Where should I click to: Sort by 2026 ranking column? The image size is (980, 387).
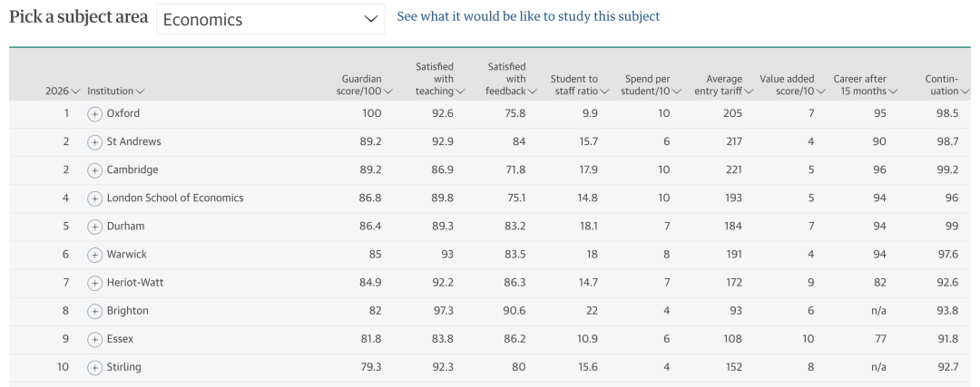(62, 92)
